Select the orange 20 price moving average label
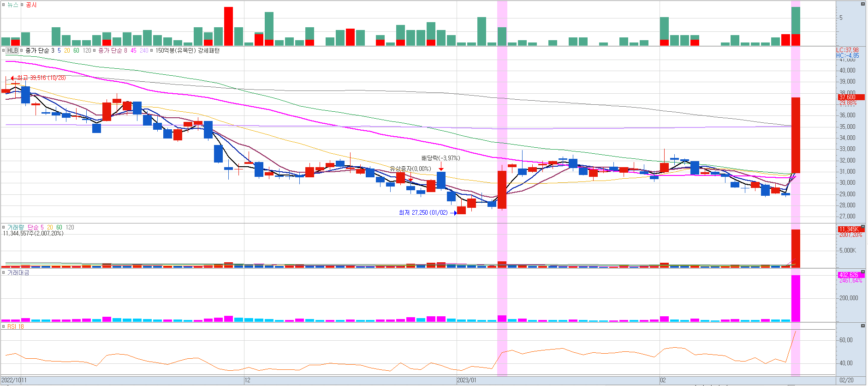Viewport: 868px width, 386px height. click(x=67, y=50)
